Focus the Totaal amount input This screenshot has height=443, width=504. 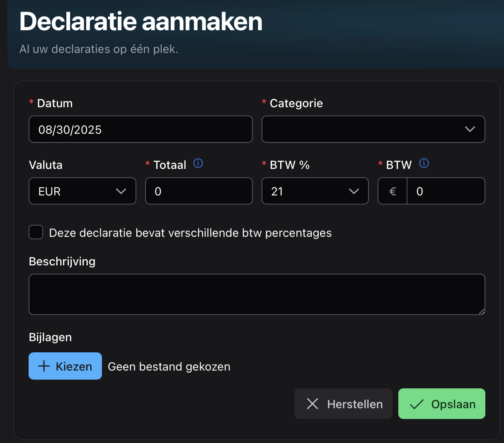(x=199, y=191)
